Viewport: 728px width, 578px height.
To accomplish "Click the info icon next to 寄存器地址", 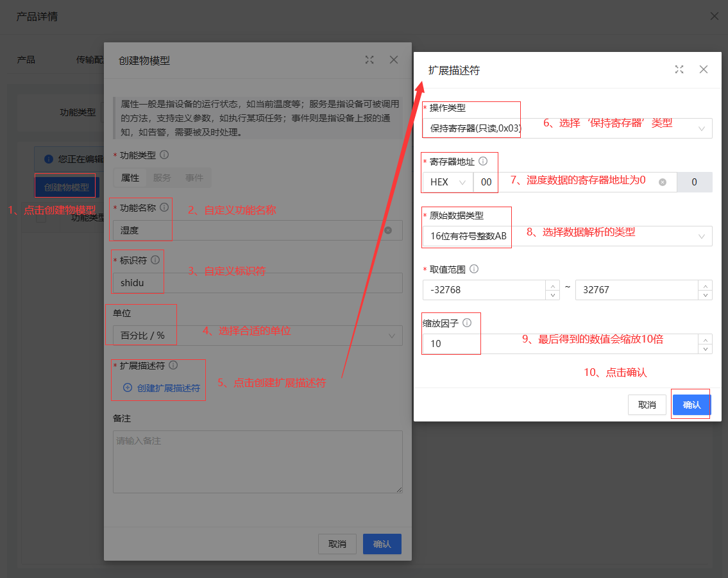I will point(483,162).
